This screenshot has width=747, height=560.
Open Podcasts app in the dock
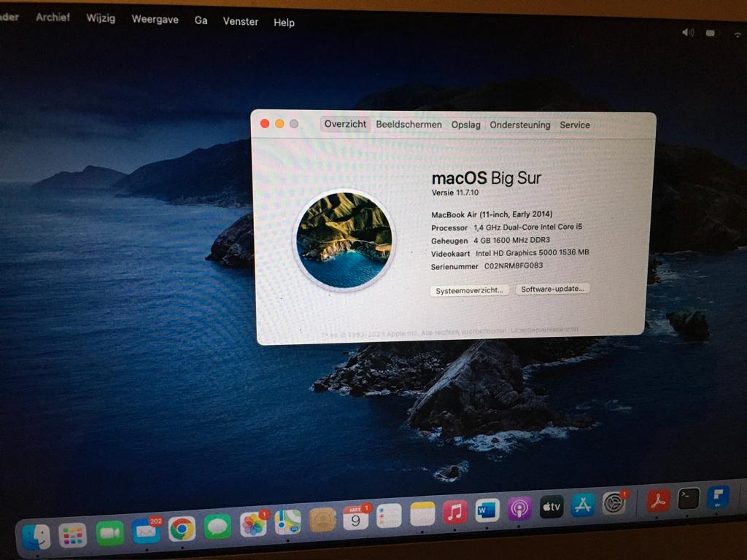click(x=519, y=508)
